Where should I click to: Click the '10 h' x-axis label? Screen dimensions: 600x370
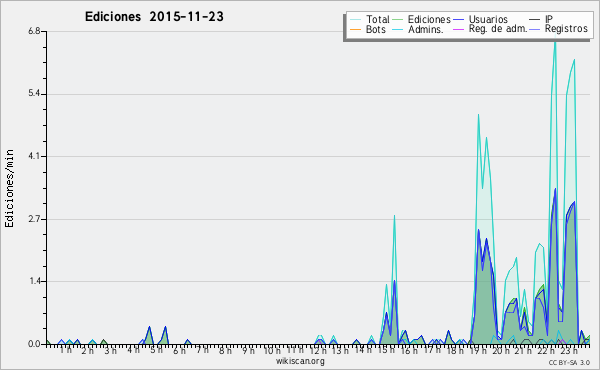coord(272,350)
